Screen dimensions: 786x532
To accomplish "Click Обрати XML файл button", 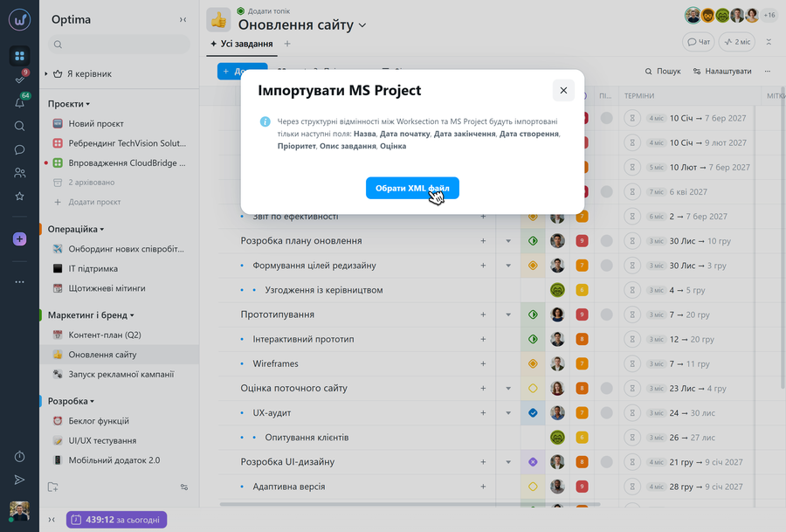I will click(412, 188).
